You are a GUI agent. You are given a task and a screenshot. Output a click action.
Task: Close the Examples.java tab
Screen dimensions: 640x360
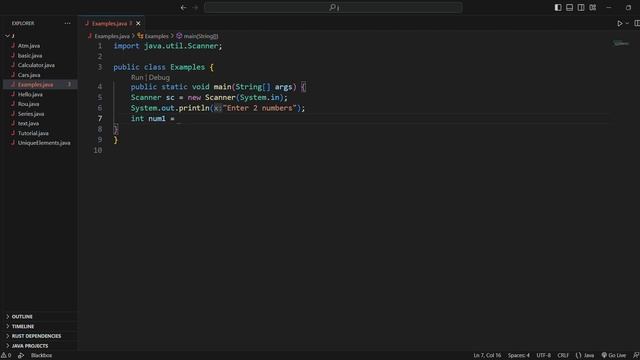pos(138,24)
